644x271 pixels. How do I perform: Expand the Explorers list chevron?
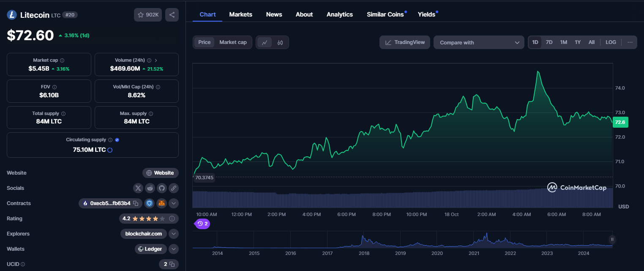coord(174,234)
